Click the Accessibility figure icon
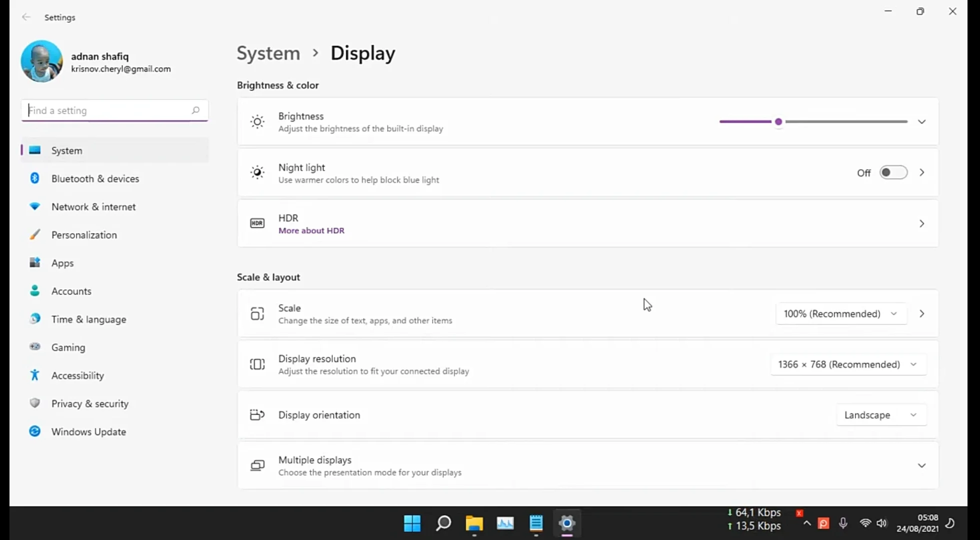 click(x=34, y=375)
